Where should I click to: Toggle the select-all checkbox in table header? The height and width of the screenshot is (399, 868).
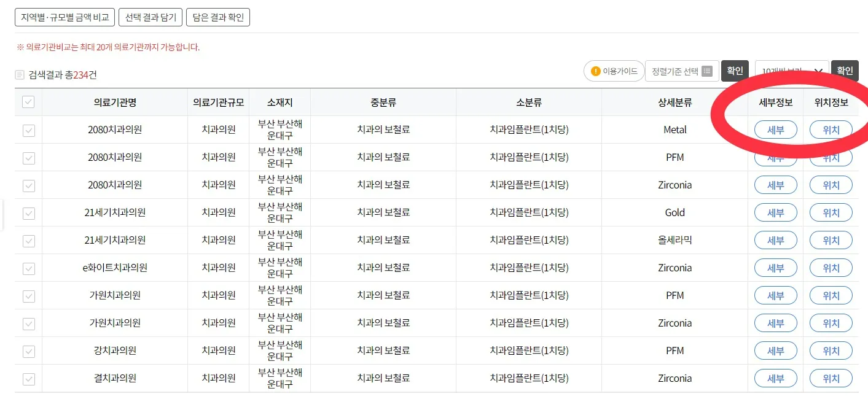(x=28, y=103)
